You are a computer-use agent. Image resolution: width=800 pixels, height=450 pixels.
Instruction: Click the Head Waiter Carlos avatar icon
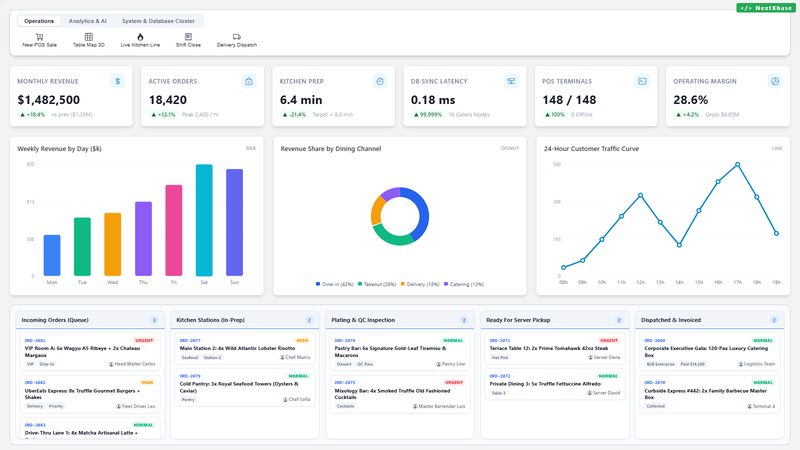(111, 364)
